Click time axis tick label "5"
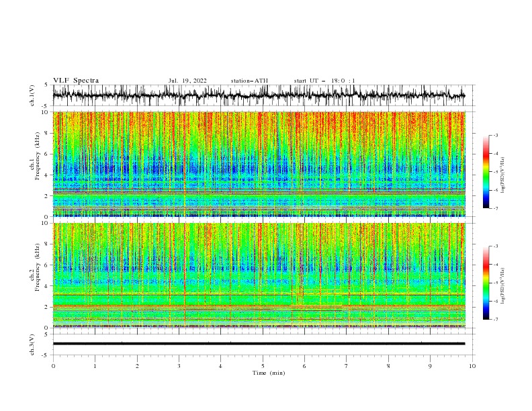Image resolution: width=532 pixels, height=411 pixels. pos(263,366)
